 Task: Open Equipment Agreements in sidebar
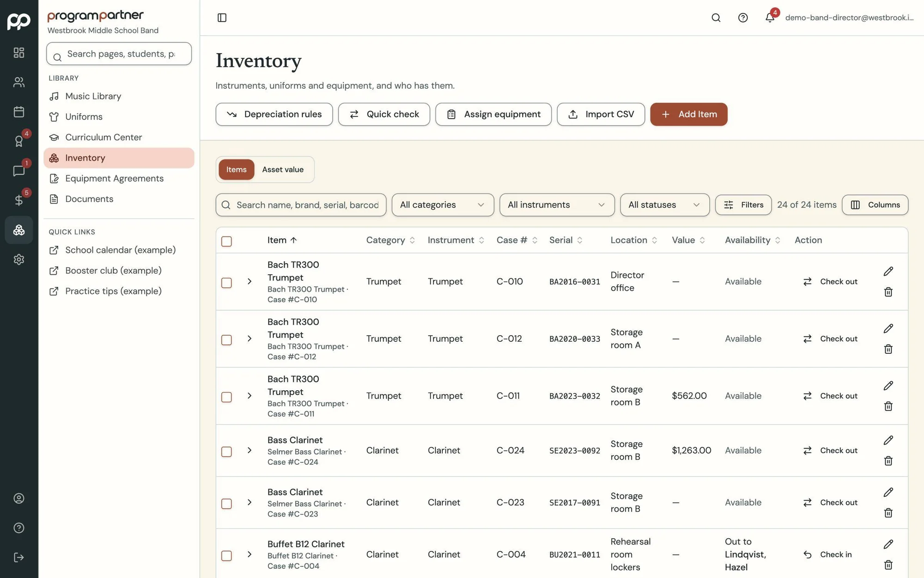coord(119,178)
